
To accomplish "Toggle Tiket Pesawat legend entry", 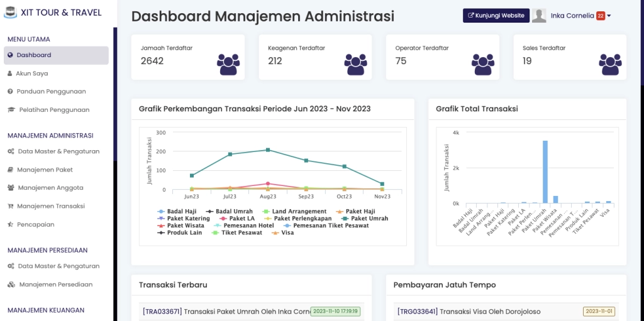I will pyautogui.click(x=240, y=232).
